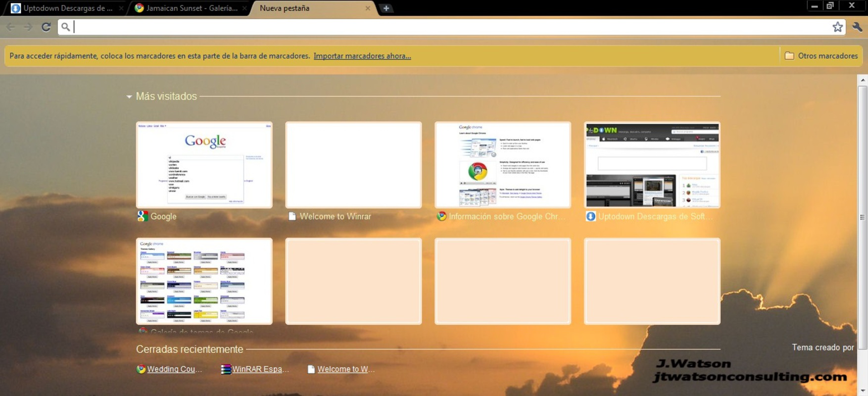Open Otros marcadores bookmarks folder
Screen dimensions: 868x396
tap(821, 56)
